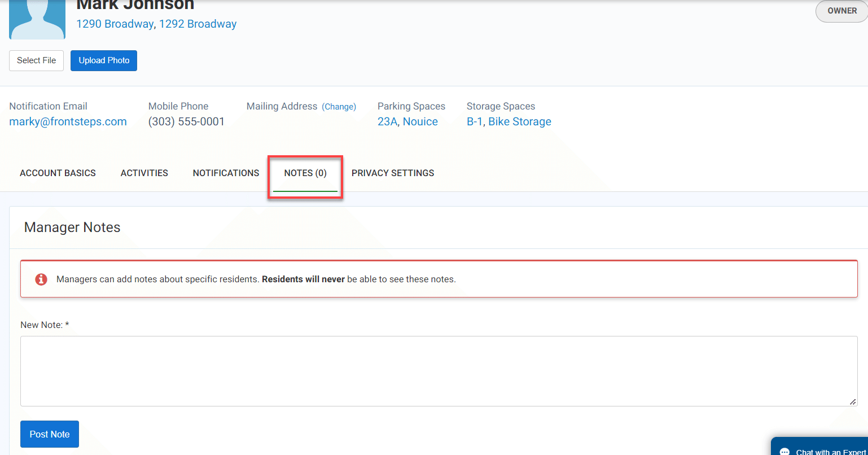Screen dimensions: 868x455
Task: Click the Chat with an Expert button
Action: 819,446
